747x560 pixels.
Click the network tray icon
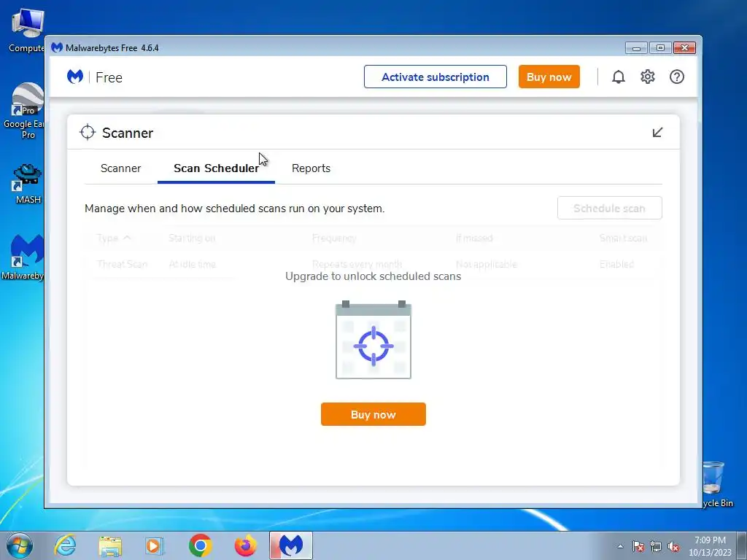(x=656, y=546)
